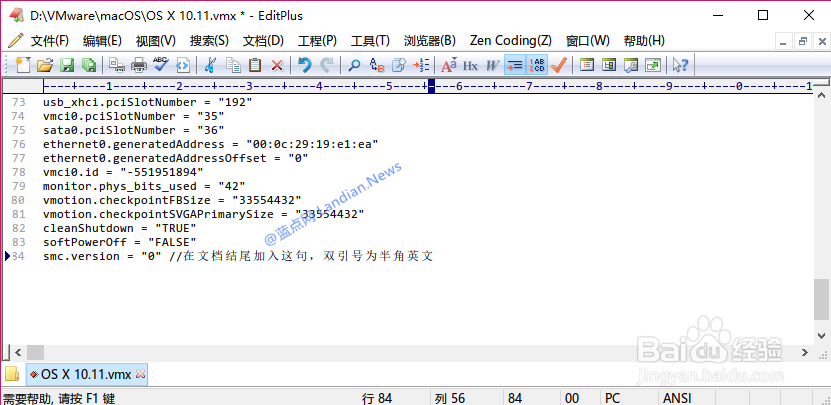Click the vertical scrollbar down arrow

pyautogui.click(x=821, y=336)
